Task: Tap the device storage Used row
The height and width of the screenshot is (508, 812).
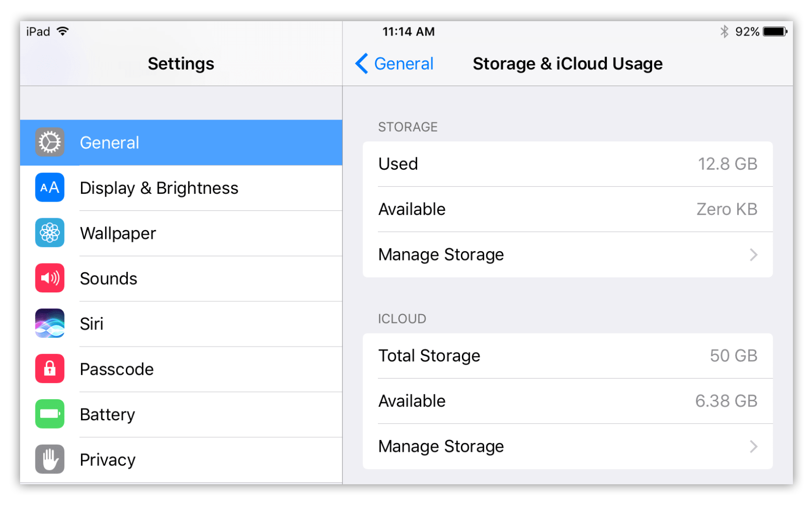Action: coord(567,164)
